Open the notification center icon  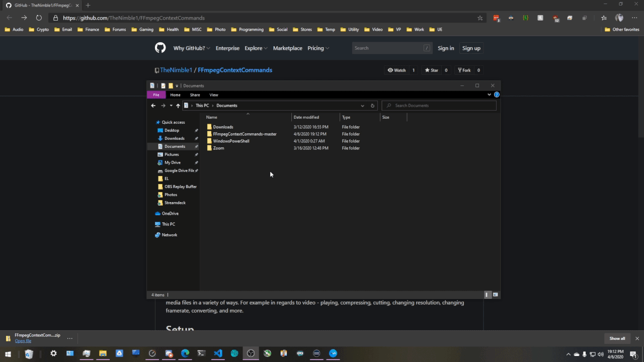pos(633,354)
